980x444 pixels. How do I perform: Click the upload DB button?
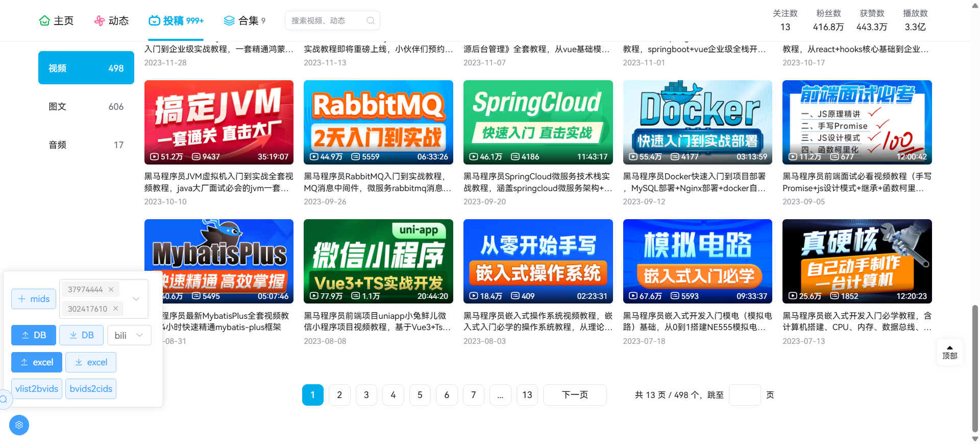click(34, 335)
